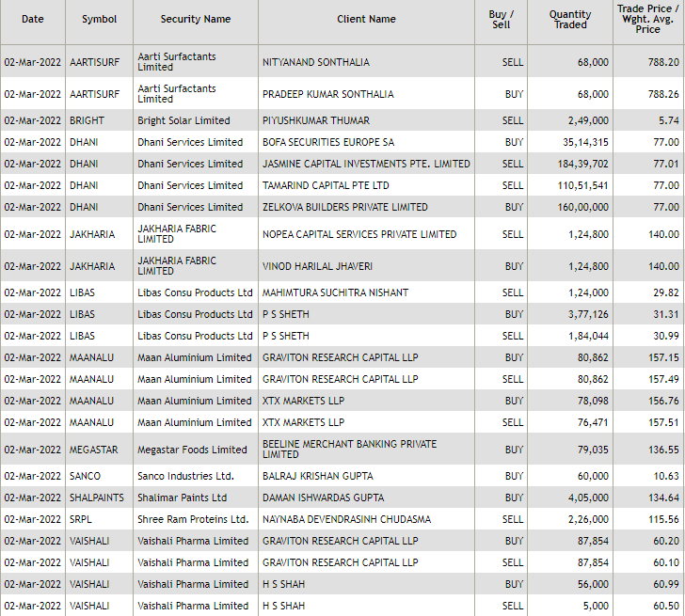Select the trade price 788.26 cell
The width and height of the screenshot is (685, 616).
pyautogui.click(x=662, y=94)
